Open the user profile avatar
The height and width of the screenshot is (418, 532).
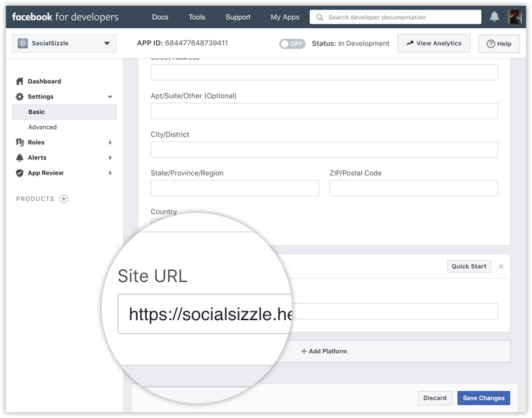(x=514, y=17)
